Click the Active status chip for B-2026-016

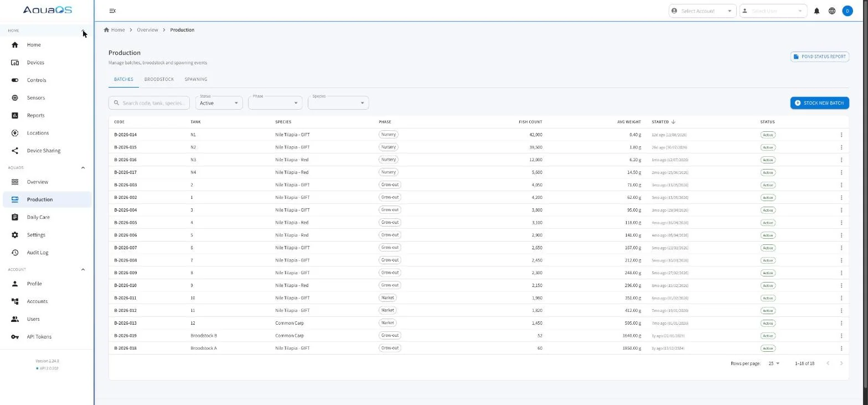[767, 160]
